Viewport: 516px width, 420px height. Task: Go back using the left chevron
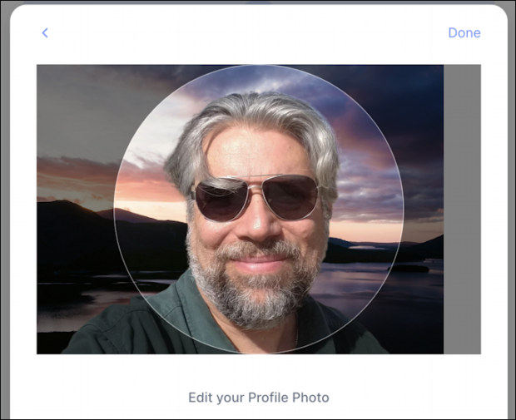pyautogui.click(x=45, y=33)
